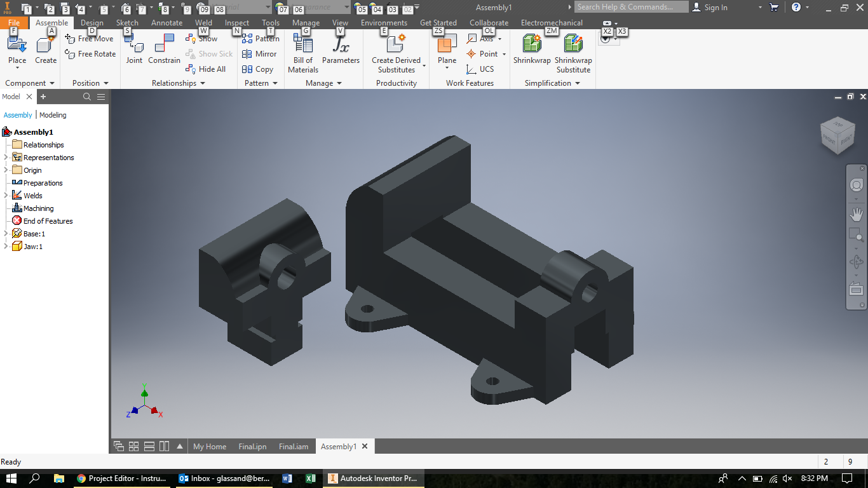Click the Search Help & Commands field

pos(632,7)
